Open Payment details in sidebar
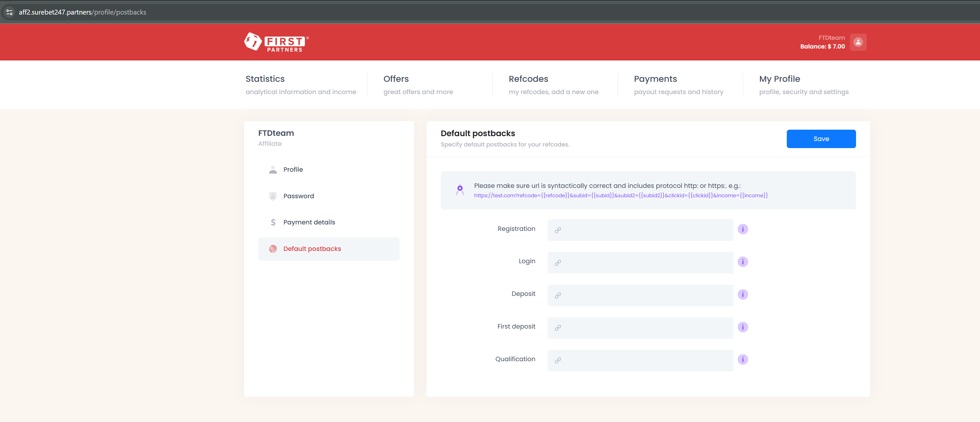The height and width of the screenshot is (422, 980). tap(308, 222)
